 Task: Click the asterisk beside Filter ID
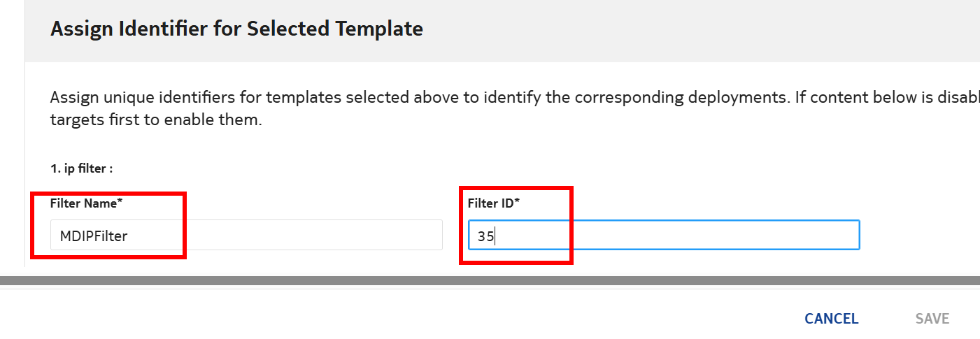(518, 203)
